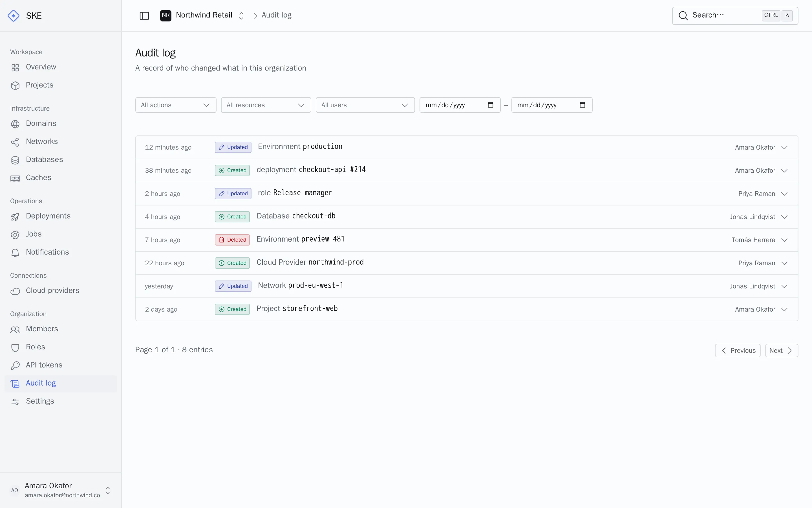Click the search magnifier icon
812x508 pixels.
[x=683, y=16]
